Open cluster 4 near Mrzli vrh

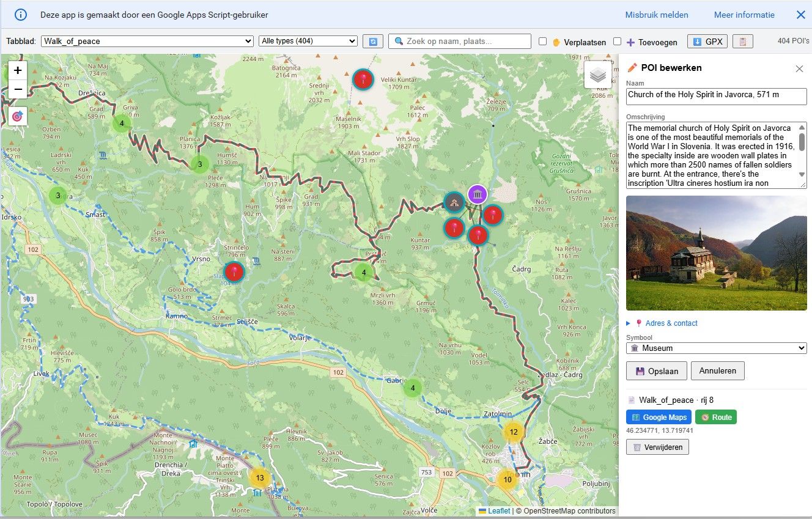pos(364,273)
